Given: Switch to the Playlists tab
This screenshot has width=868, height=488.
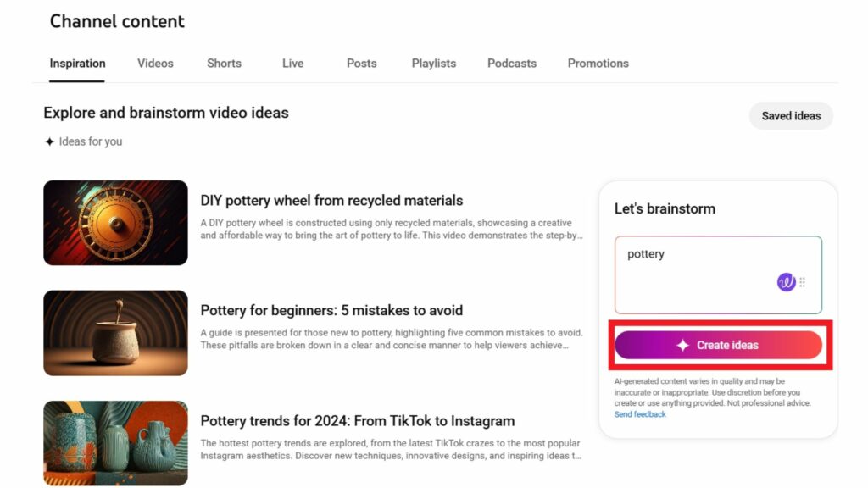Looking at the screenshot, I should (433, 64).
